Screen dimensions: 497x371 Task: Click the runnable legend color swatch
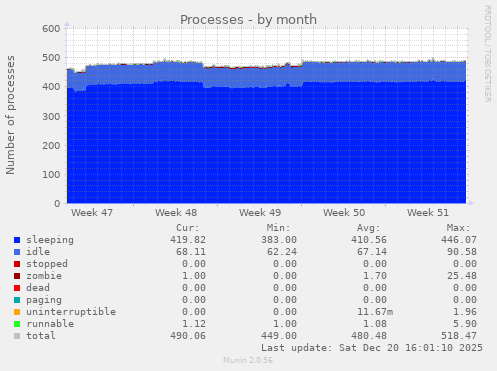[17, 324]
